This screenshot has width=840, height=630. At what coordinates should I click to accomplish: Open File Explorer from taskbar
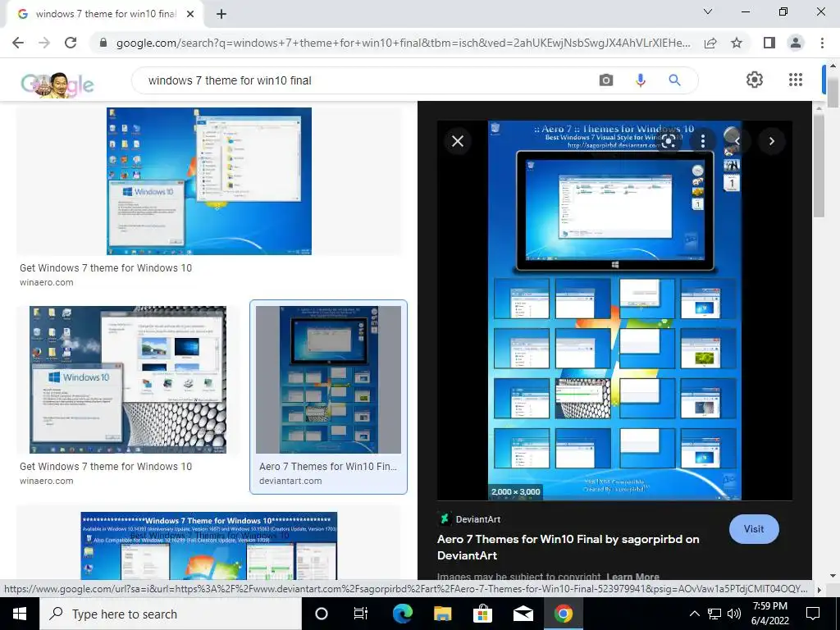tap(442, 614)
